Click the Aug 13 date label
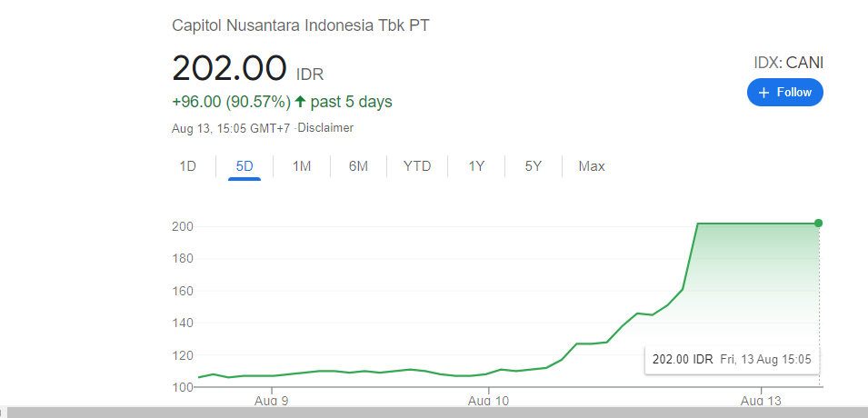Image resolution: width=868 pixels, height=418 pixels. coord(761,400)
